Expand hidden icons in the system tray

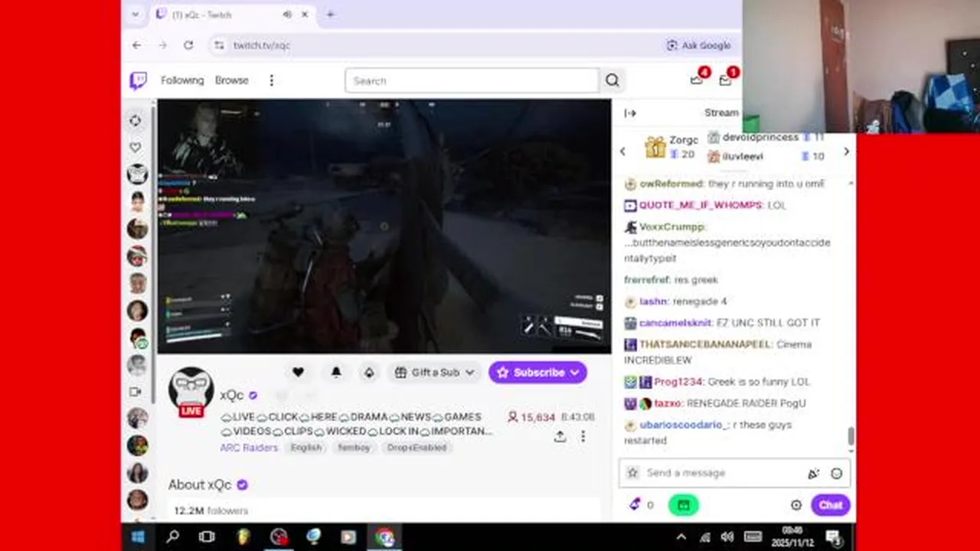click(681, 537)
